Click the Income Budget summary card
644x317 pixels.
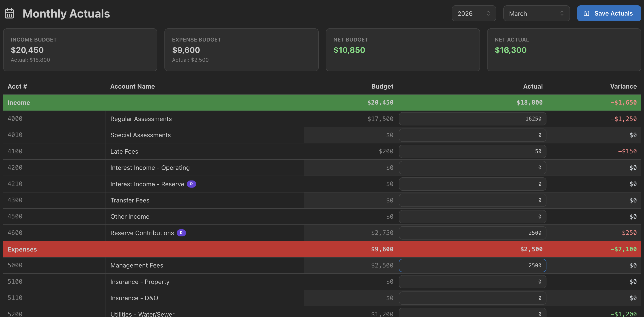[80, 50]
